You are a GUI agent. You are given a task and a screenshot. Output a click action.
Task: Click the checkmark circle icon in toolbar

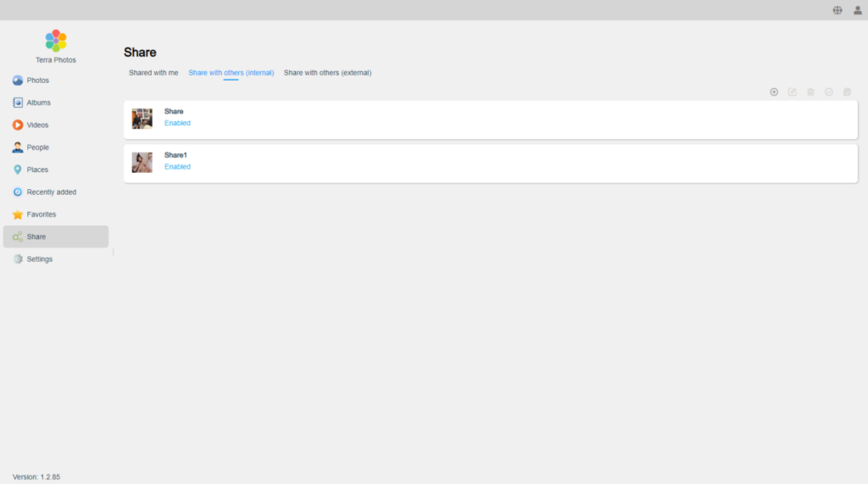829,92
